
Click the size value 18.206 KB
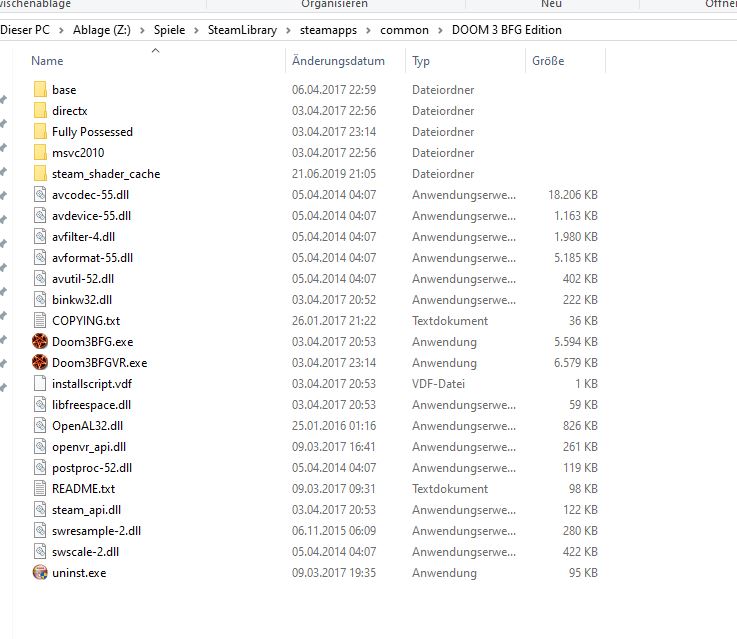(x=572, y=195)
